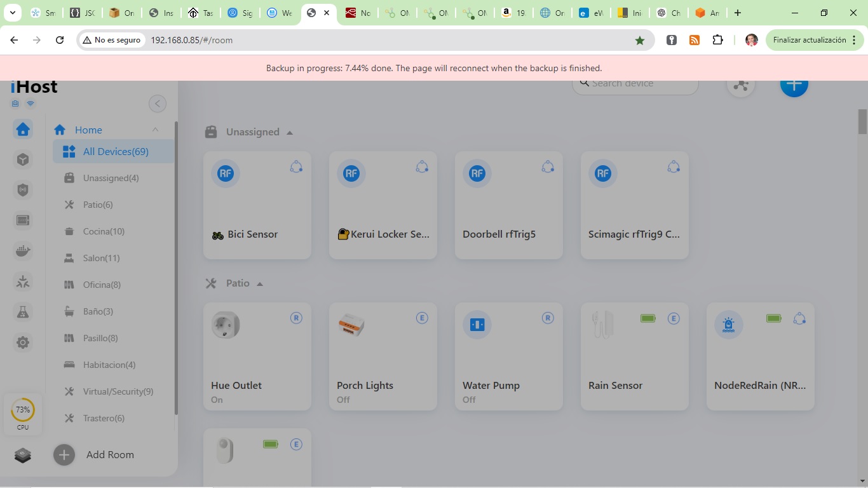Click the Docker whale icon in sidebar

pyautogui.click(x=23, y=251)
